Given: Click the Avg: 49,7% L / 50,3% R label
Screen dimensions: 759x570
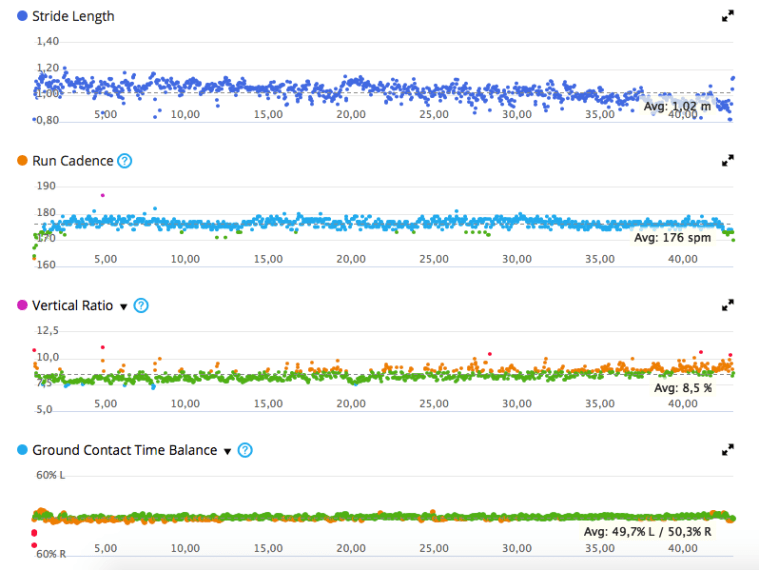Looking at the screenshot, I should coord(647,532).
